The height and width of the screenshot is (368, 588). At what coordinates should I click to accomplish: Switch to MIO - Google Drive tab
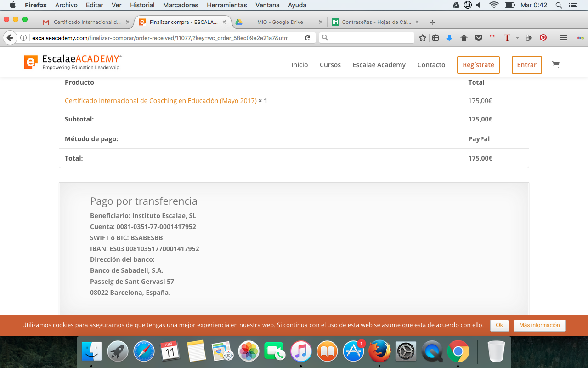(x=280, y=22)
